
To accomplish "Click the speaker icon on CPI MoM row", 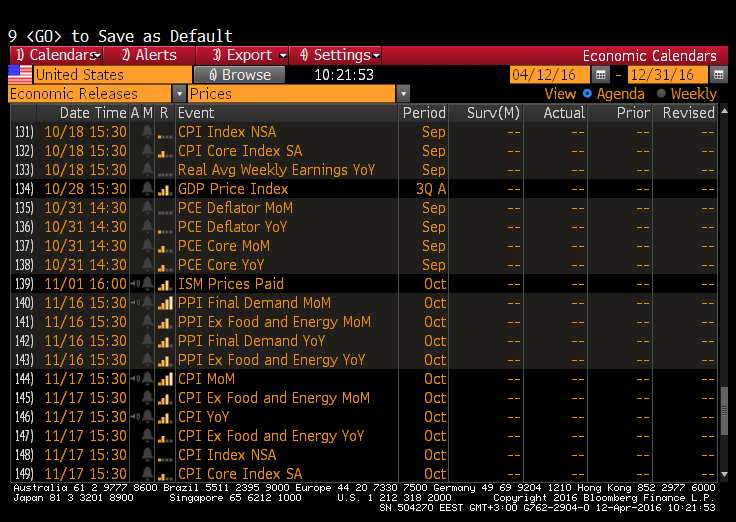I will click(135, 378).
